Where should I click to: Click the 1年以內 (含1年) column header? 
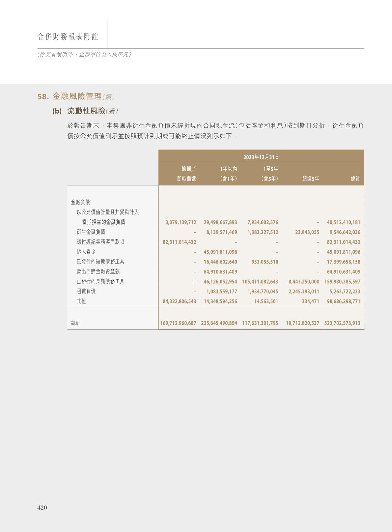coord(228,174)
